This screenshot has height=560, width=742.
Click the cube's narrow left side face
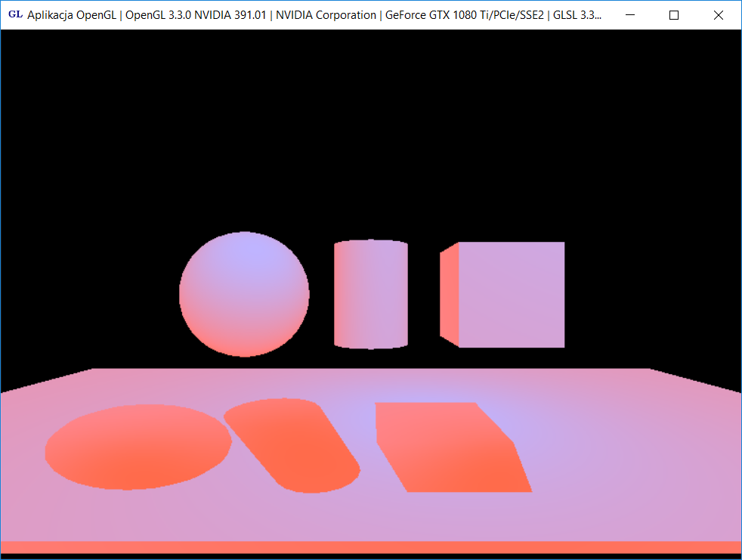[x=450, y=295]
